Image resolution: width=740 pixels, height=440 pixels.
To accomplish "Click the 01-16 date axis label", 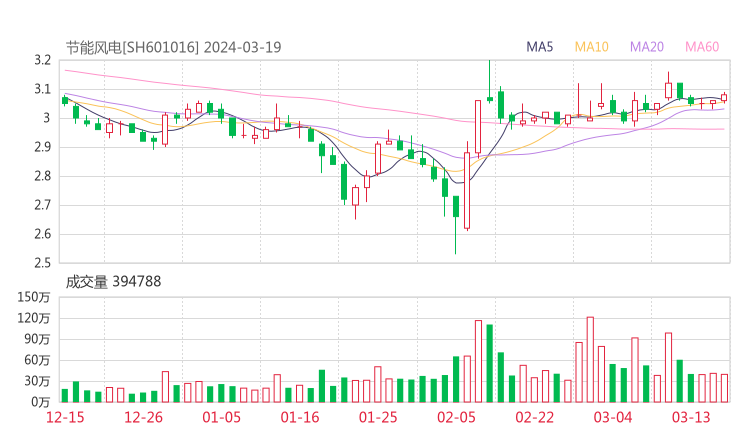I will tap(300, 417).
